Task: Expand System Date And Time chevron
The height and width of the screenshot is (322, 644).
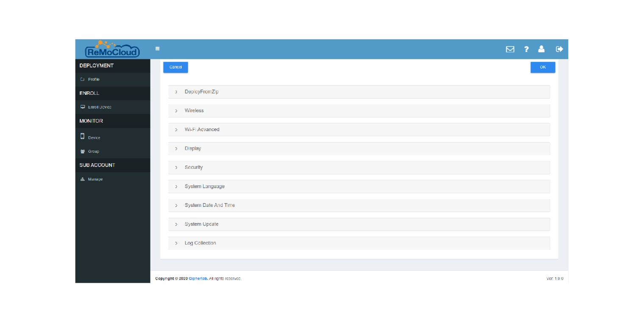Action: (176, 206)
